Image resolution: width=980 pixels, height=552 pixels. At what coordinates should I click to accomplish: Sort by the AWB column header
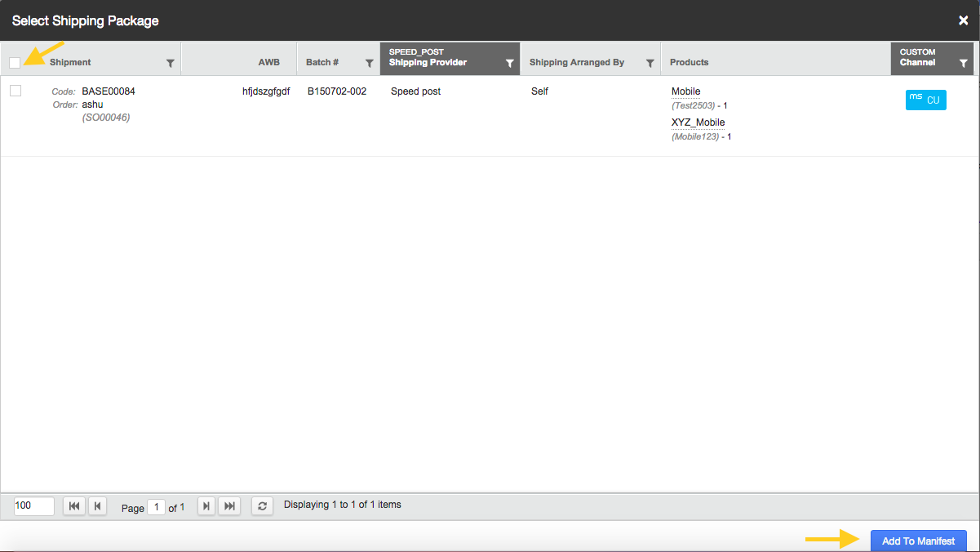point(269,62)
